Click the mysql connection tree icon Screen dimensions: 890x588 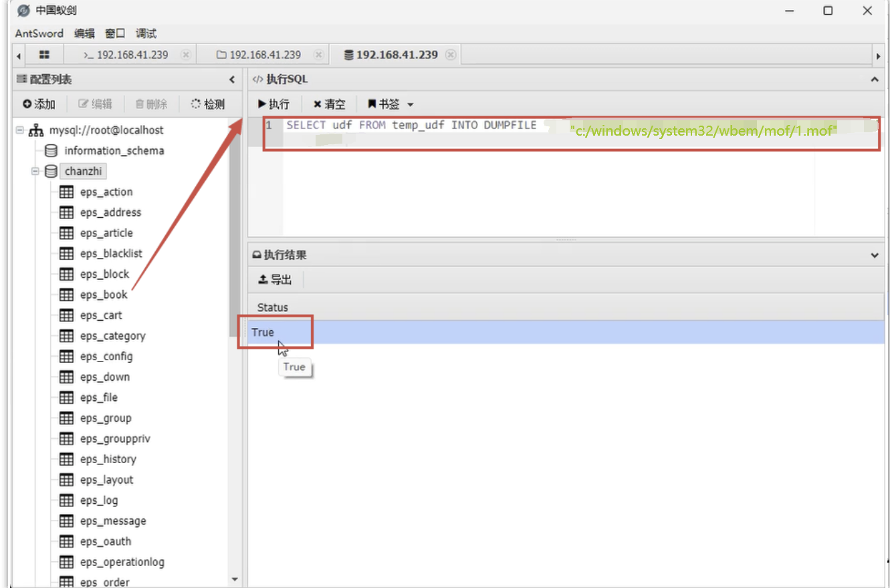pos(35,130)
